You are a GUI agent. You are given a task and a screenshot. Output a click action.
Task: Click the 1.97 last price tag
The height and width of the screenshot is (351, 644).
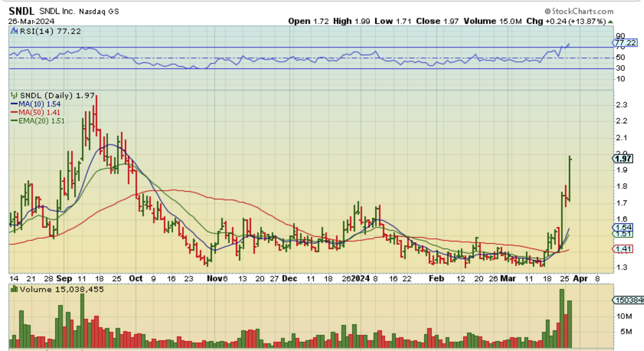pyautogui.click(x=623, y=159)
